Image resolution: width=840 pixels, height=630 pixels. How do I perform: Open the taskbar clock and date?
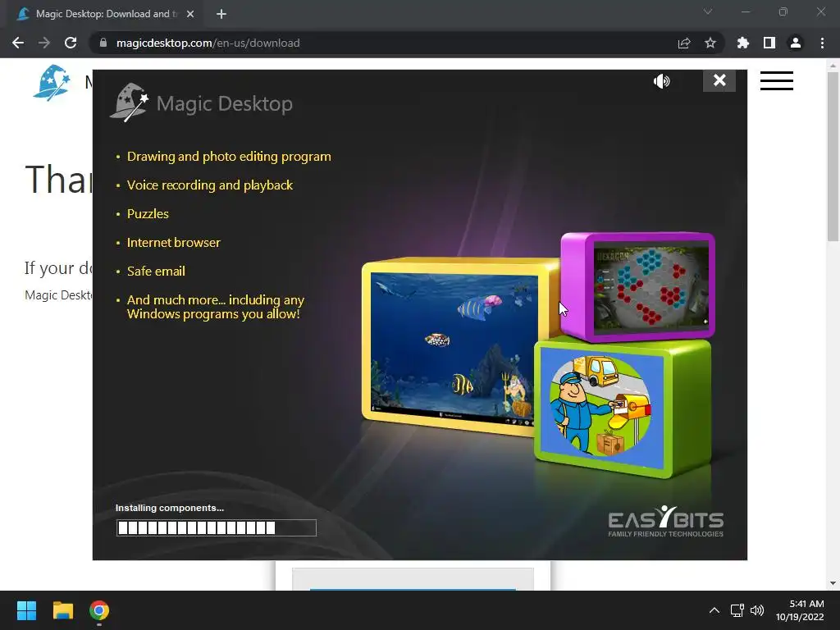800,610
